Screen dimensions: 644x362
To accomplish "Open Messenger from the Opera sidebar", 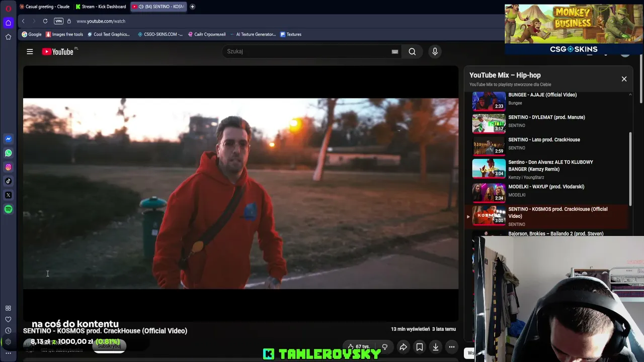I will (8, 139).
